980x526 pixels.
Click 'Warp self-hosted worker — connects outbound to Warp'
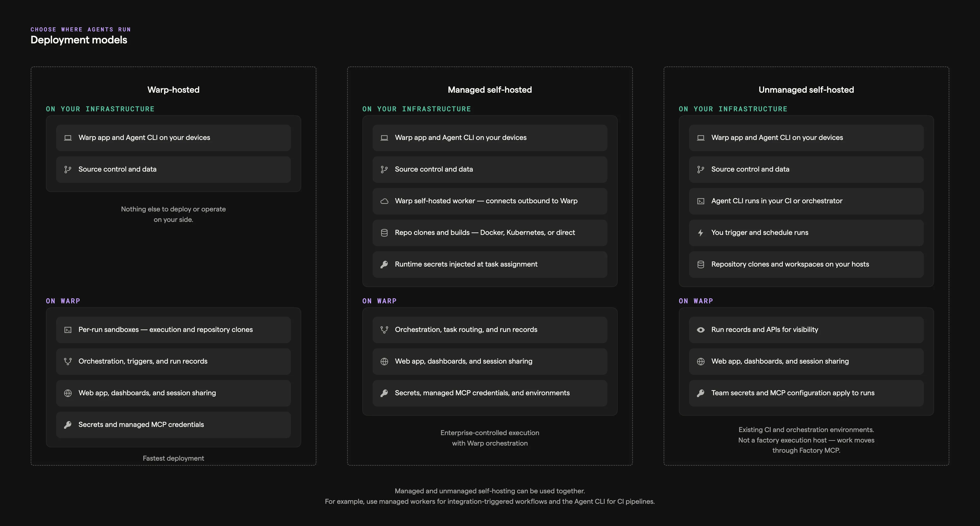click(x=486, y=201)
